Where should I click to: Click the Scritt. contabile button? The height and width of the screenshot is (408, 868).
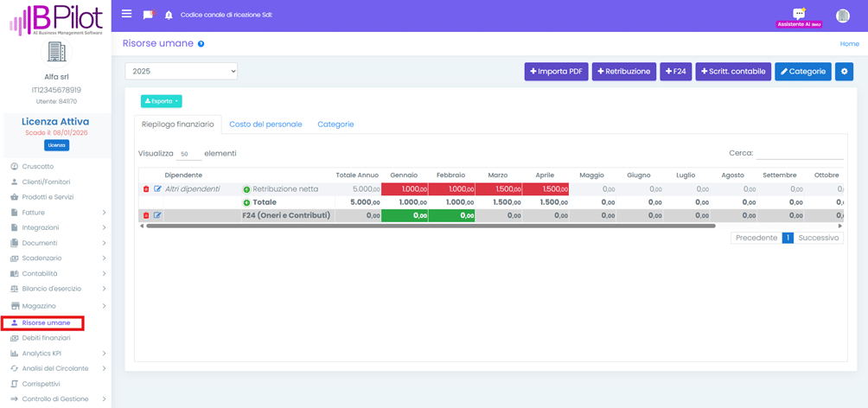pos(733,72)
